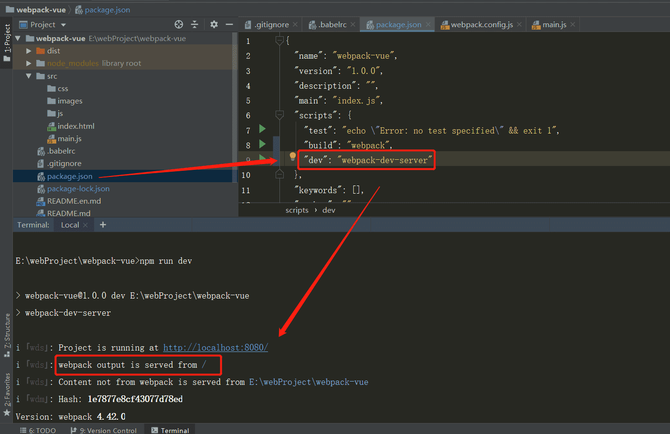Screen dimensions: 670x434
Task: Fold the scripts block at line 6
Action: 279,115
